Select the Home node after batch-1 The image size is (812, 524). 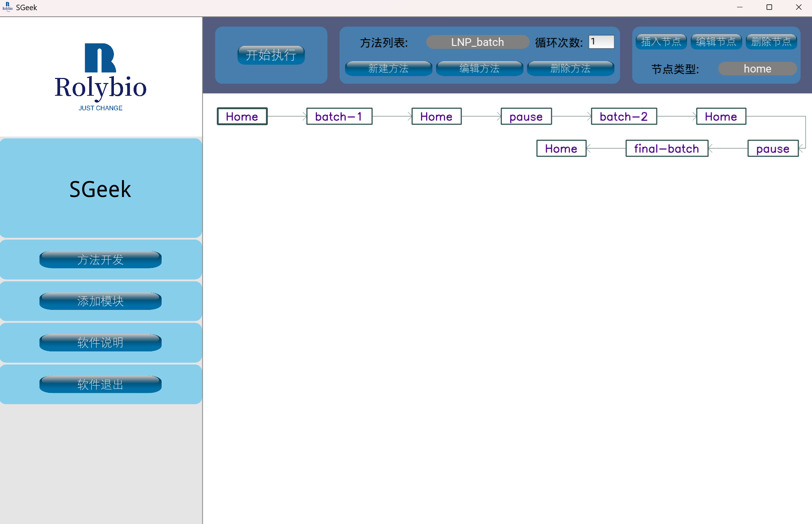click(436, 116)
